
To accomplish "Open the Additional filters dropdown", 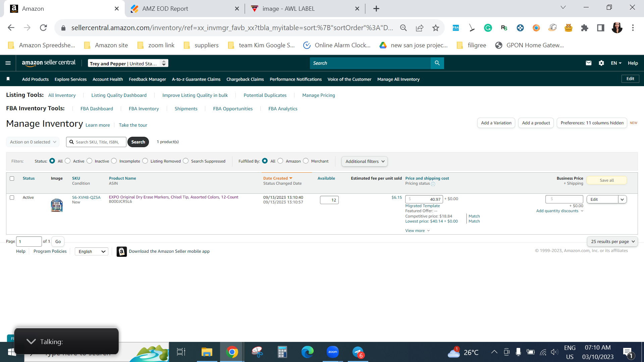I will [365, 161].
